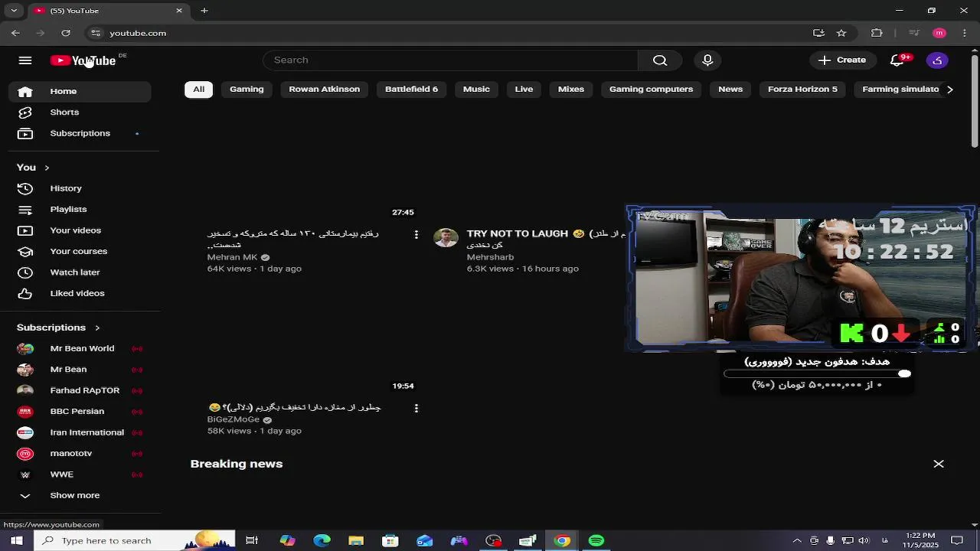Viewport: 980px width, 551px height.
Task: Open Mehrsharb channel avatar
Action: tap(446, 237)
